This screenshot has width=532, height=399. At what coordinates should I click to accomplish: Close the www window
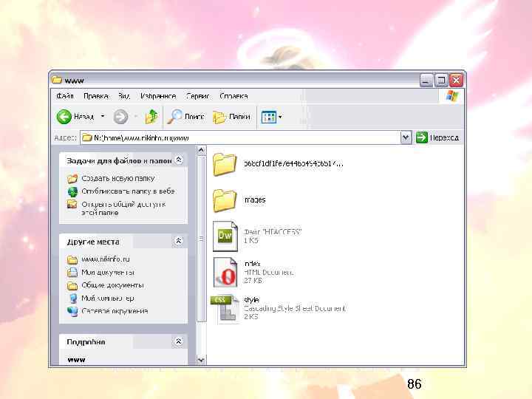456,81
